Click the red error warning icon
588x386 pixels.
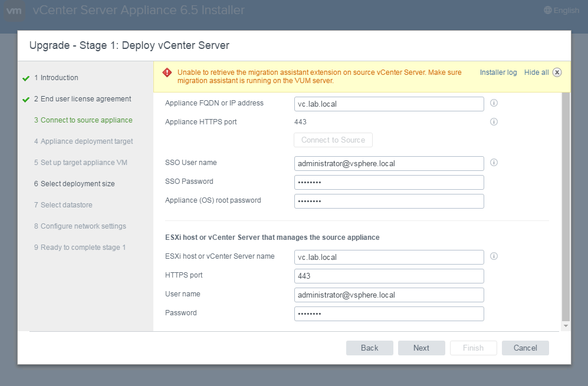[x=167, y=72]
